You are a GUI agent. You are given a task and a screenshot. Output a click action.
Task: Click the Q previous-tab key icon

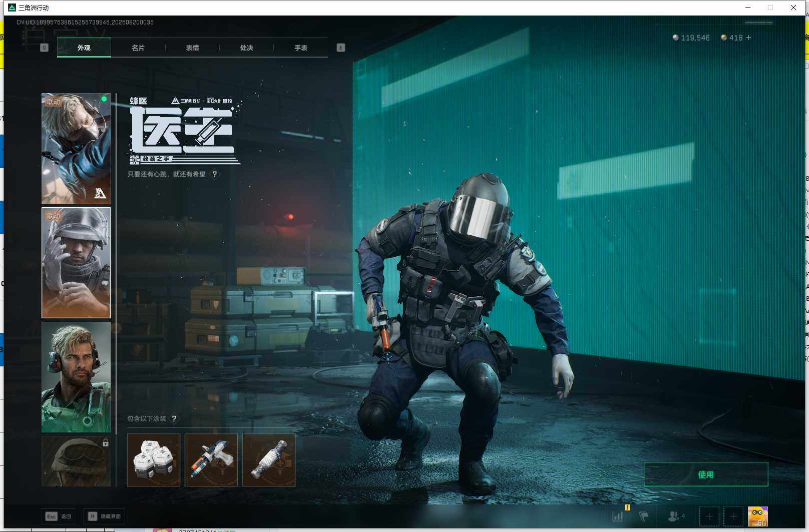pyautogui.click(x=44, y=48)
